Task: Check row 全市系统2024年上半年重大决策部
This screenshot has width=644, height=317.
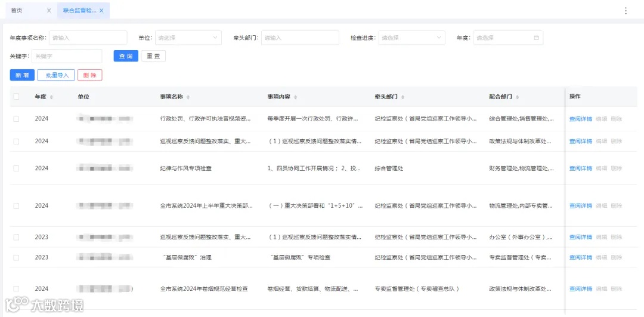Action: [17, 205]
